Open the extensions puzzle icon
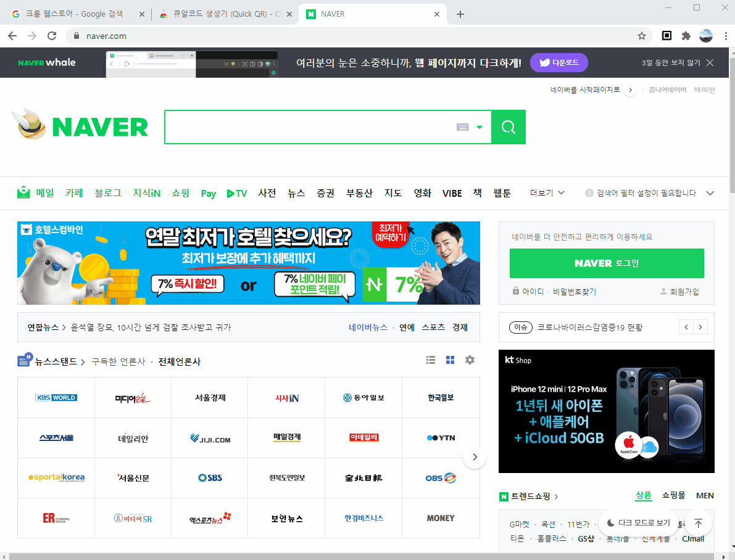Viewport: 735px width, 560px height. coord(686,36)
